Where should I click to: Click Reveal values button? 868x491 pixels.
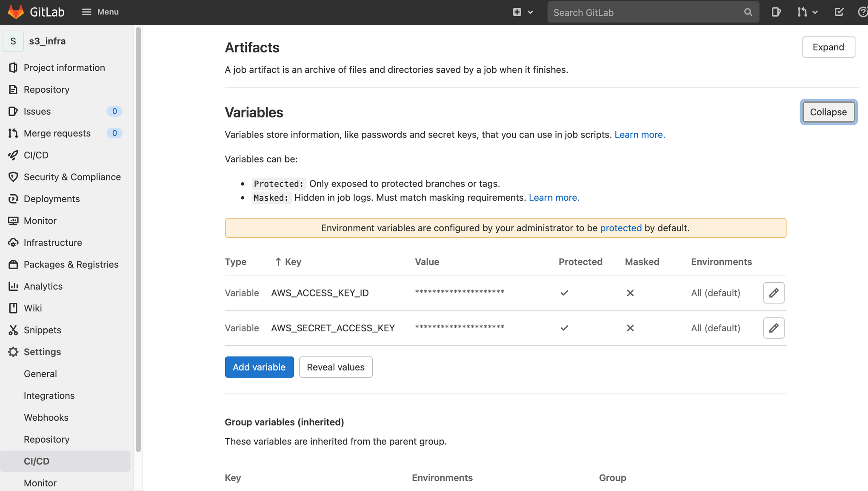[x=335, y=367]
